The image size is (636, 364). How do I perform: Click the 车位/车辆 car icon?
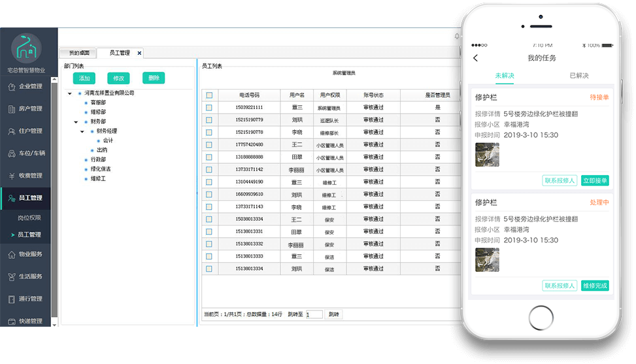11,154
